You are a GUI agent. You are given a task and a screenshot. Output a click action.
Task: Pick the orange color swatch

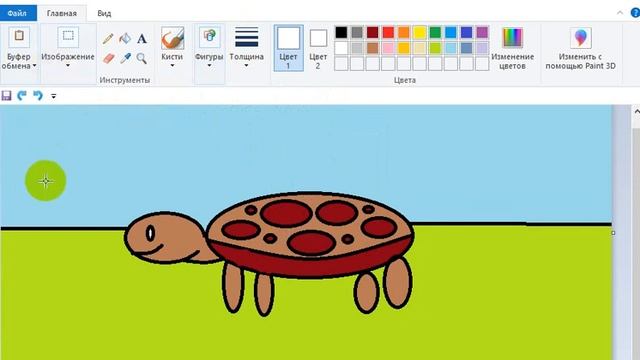coord(404,32)
